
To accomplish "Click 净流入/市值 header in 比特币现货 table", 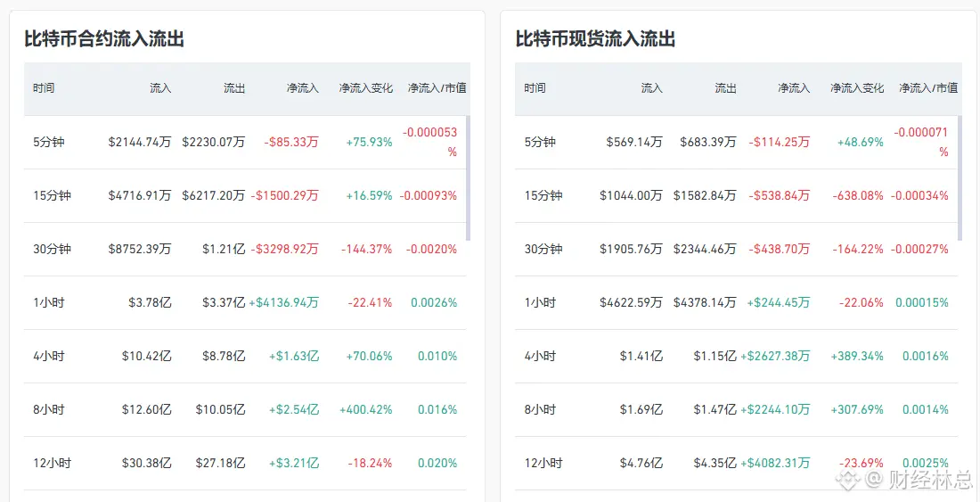I will click(928, 88).
